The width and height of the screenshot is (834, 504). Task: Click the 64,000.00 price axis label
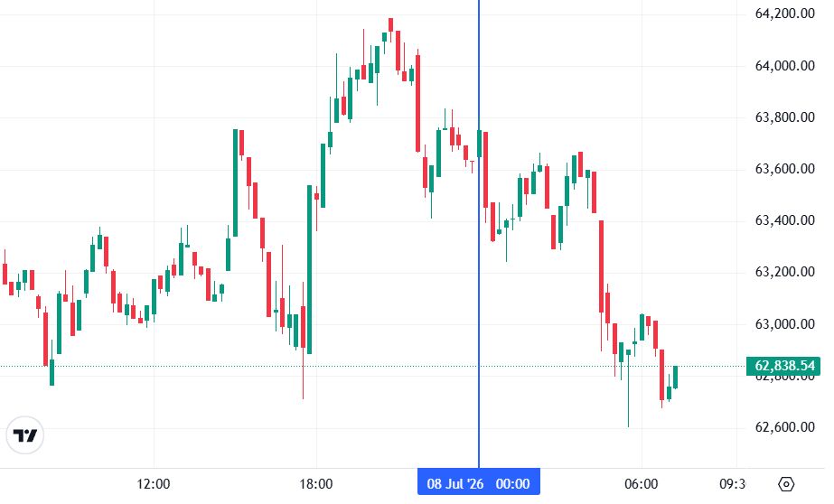pos(784,66)
